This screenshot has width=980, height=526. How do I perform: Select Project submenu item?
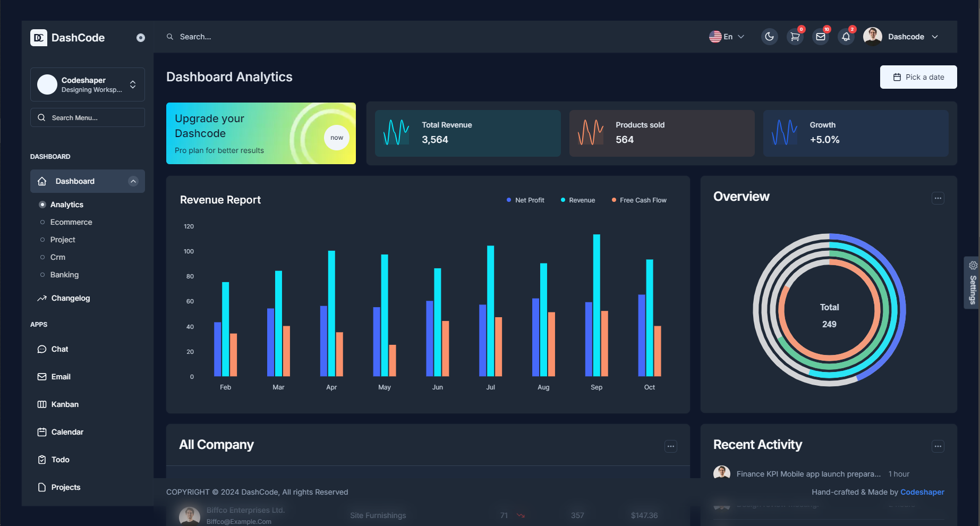click(x=63, y=240)
